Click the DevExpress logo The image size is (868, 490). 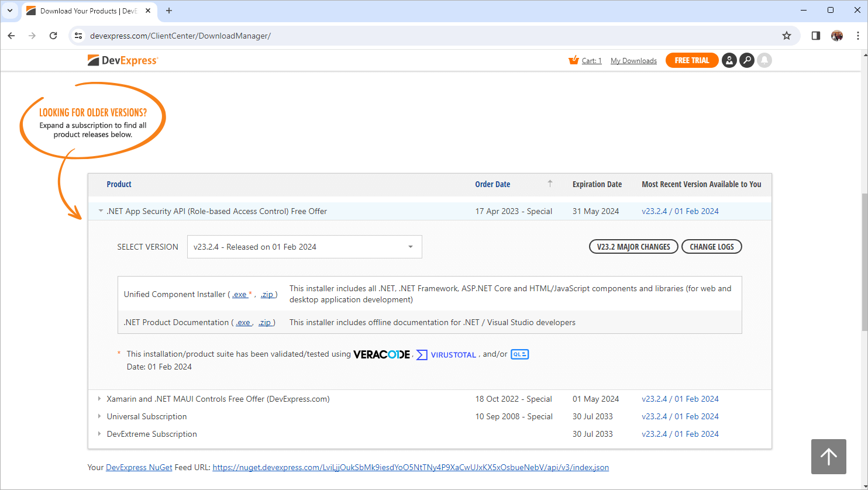(x=122, y=60)
